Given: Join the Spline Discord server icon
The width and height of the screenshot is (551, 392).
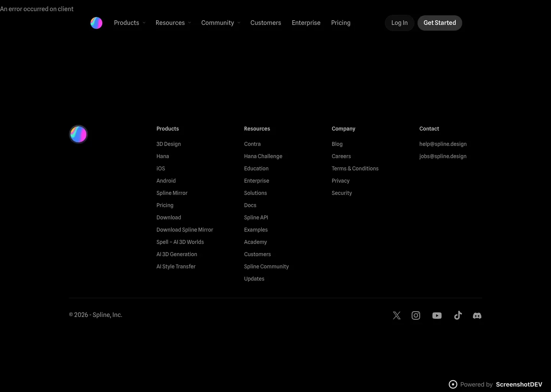Looking at the screenshot, I should point(477,315).
